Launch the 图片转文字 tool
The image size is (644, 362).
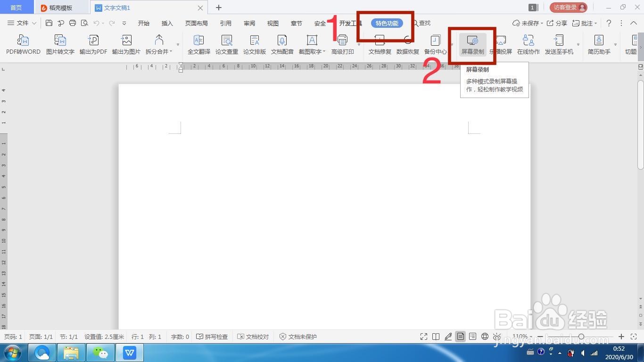60,45
